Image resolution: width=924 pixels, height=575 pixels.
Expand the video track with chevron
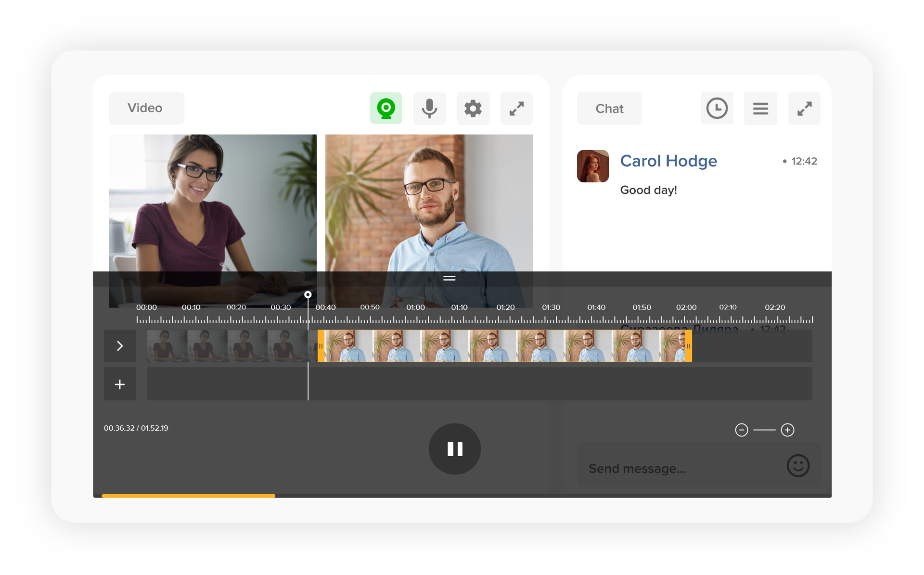(x=120, y=345)
